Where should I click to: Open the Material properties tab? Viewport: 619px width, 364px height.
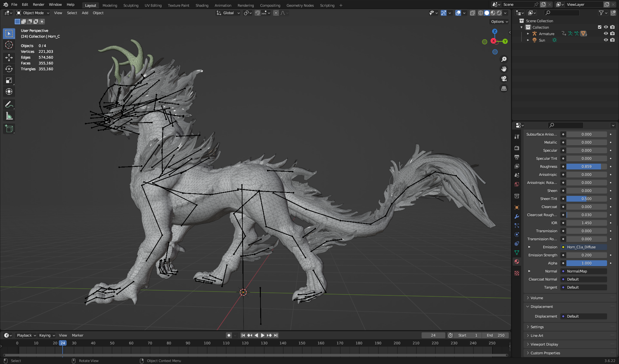coord(517,262)
